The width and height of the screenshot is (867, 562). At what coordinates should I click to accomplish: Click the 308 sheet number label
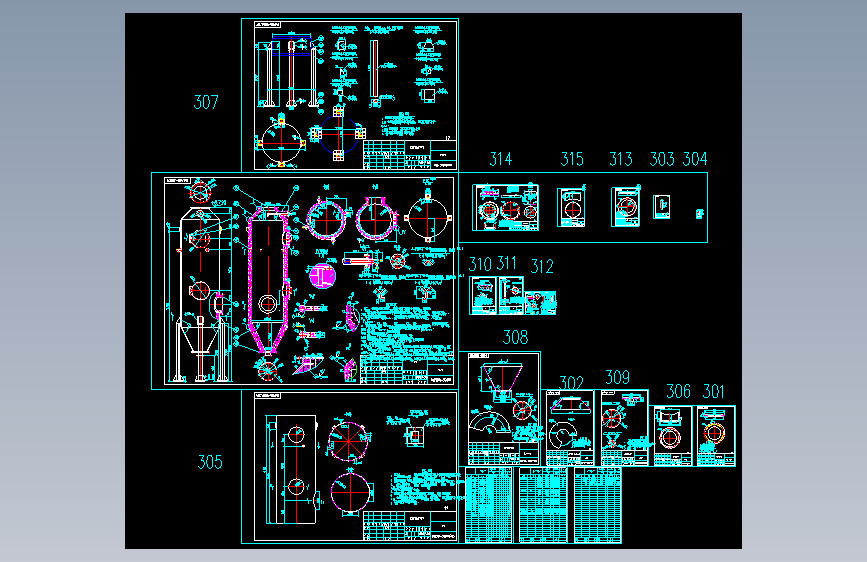tap(515, 337)
